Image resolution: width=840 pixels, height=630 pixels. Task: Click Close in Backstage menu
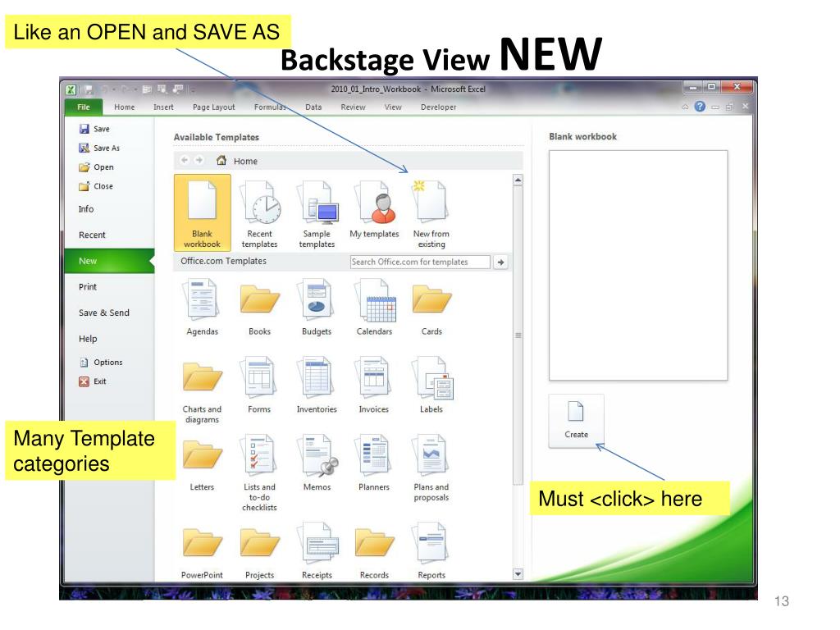[96, 186]
